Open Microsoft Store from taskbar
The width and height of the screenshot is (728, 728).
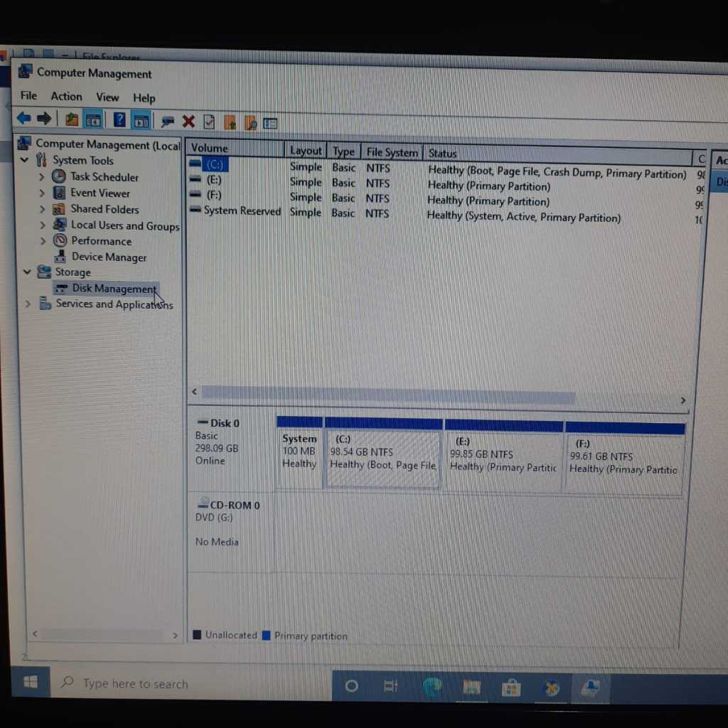[x=510, y=687]
